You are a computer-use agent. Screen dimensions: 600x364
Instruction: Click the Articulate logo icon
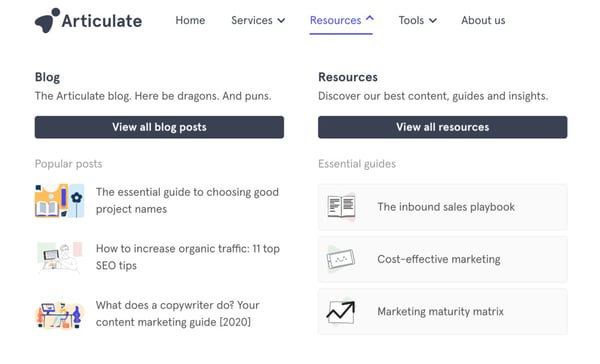(x=47, y=20)
